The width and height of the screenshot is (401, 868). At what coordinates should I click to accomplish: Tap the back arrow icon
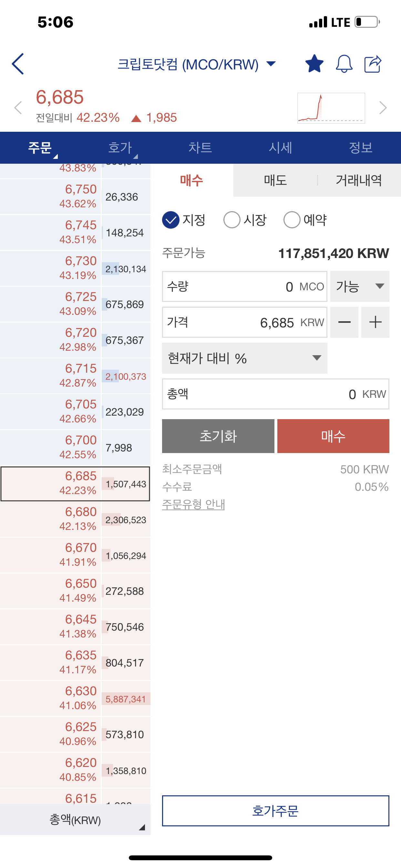pos(18,64)
